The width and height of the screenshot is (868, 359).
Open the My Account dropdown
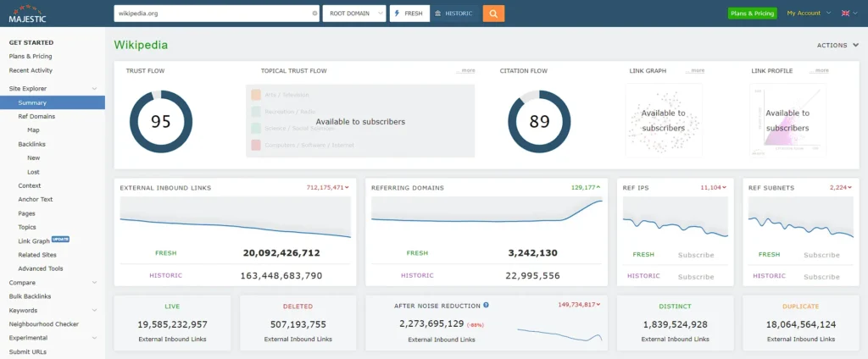(x=809, y=13)
